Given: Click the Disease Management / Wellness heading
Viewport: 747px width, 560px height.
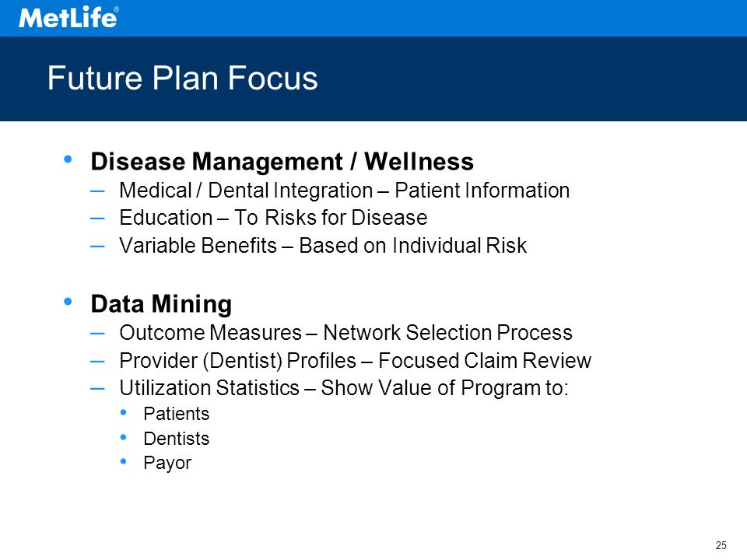Looking at the screenshot, I should [282, 162].
